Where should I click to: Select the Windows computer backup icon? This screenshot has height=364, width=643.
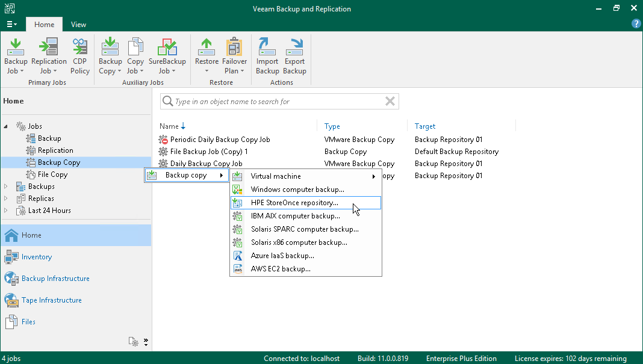(x=237, y=190)
